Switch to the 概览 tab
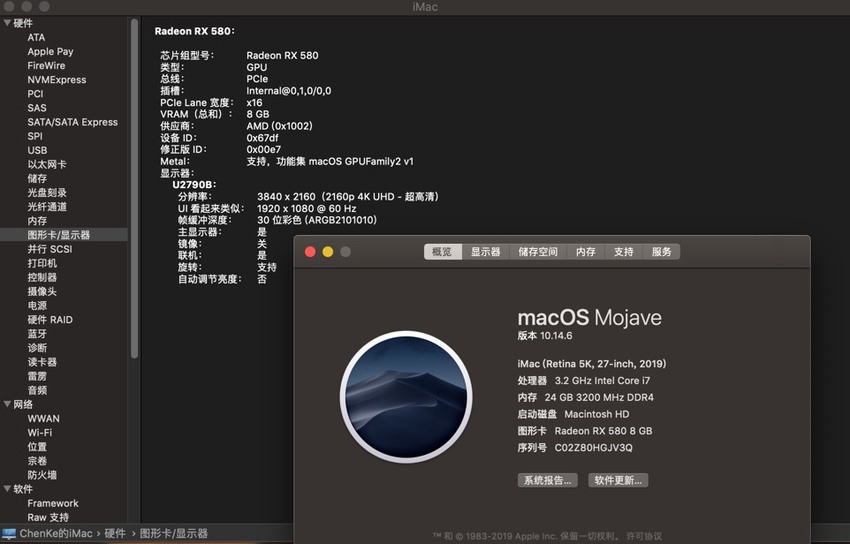 point(442,251)
